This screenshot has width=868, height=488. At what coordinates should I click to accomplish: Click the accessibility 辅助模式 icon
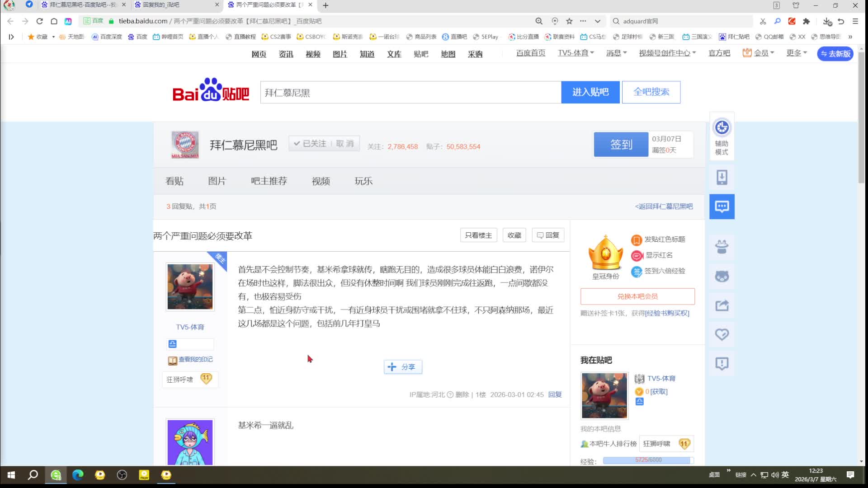pyautogui.click(x=722, y=128)
